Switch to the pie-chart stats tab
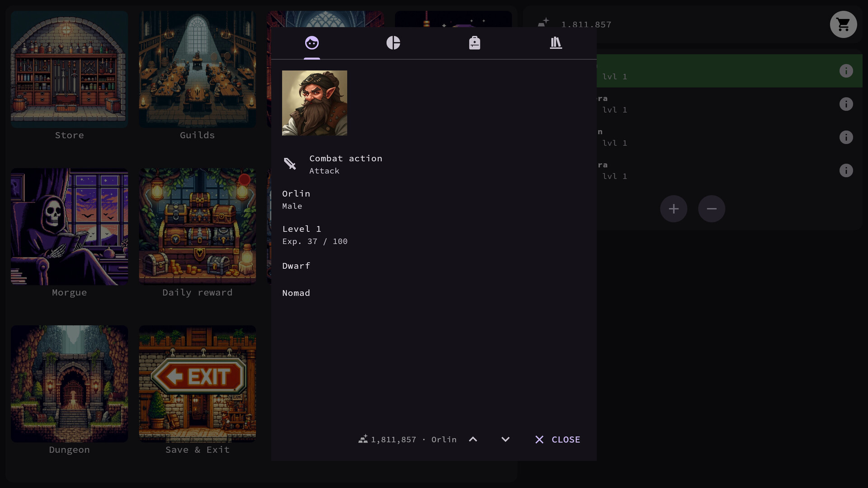 (393, 43)
